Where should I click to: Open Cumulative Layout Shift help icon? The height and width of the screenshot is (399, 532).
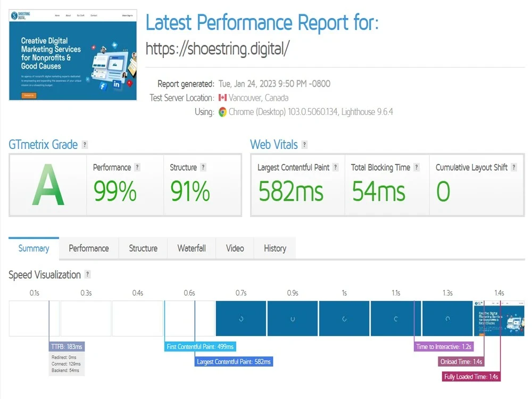[x=514, y=167]
